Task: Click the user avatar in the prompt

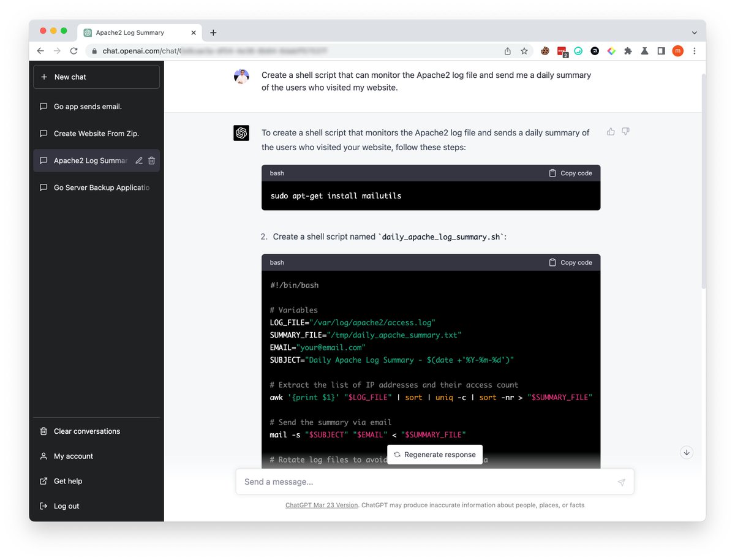Action: (241, 77)
